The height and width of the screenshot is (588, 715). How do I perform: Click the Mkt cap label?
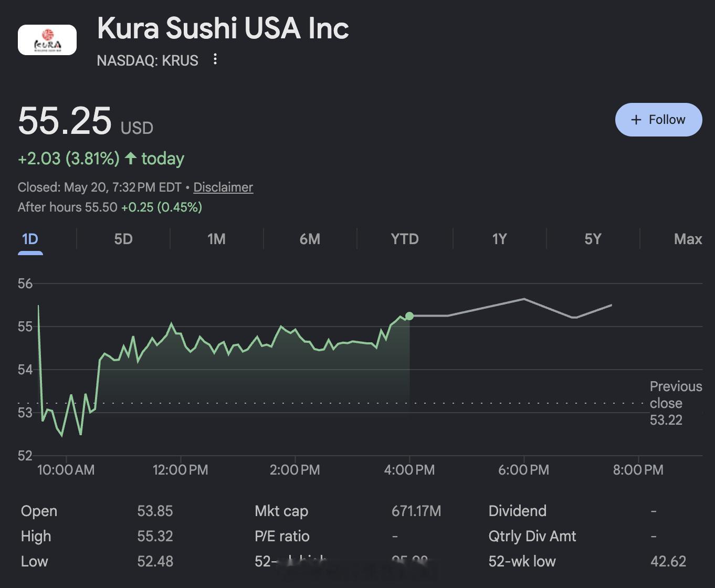click(281, 511)
